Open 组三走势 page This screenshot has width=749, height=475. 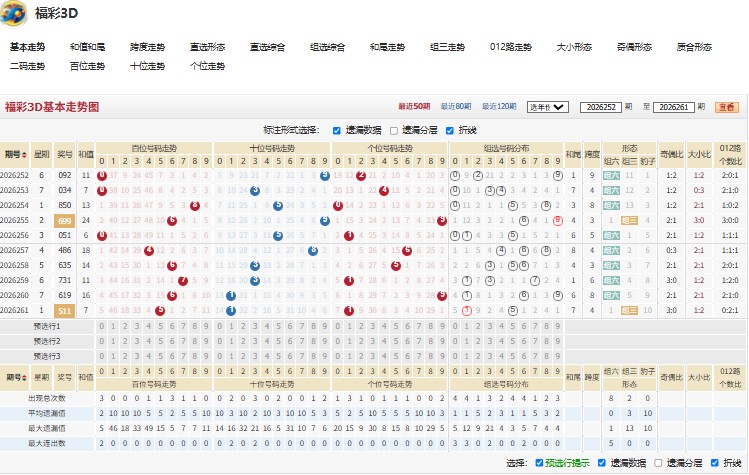coord(448,47)
